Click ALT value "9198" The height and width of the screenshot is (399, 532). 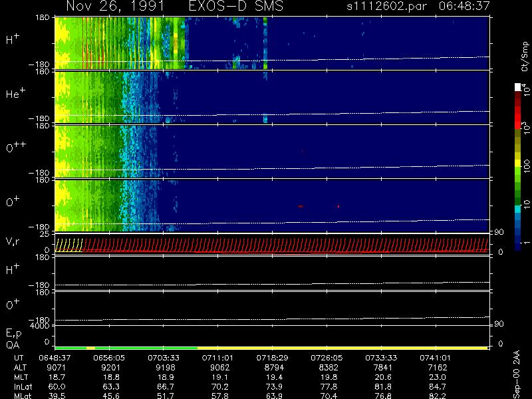[x=165, y=368]
